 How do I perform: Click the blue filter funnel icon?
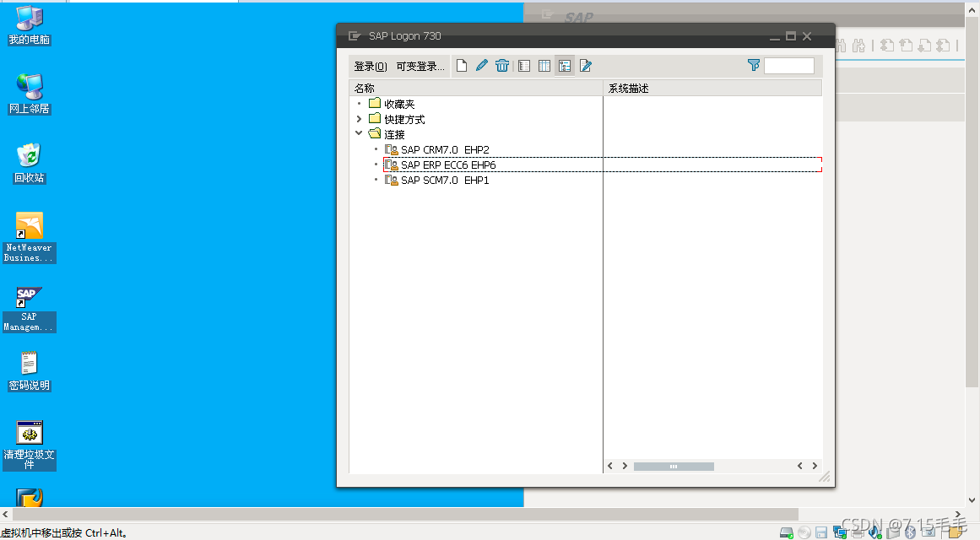click(754, 65)
